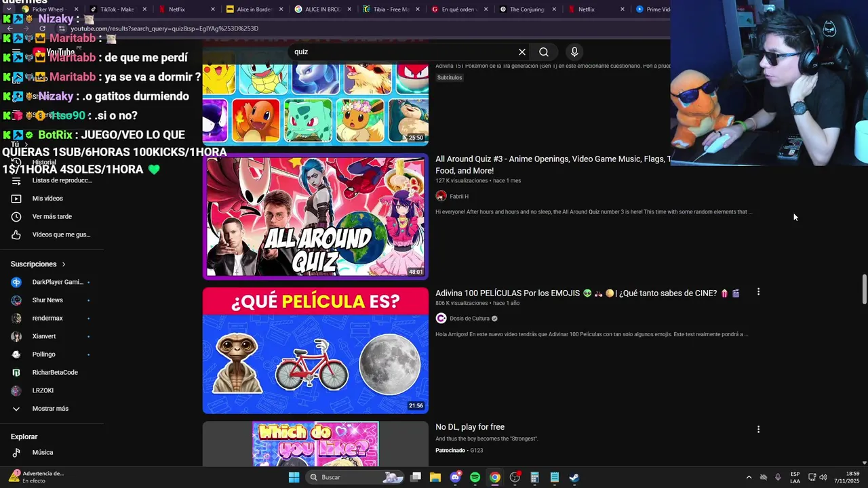Click the Fabrii H channel avatar

[441, 196]
